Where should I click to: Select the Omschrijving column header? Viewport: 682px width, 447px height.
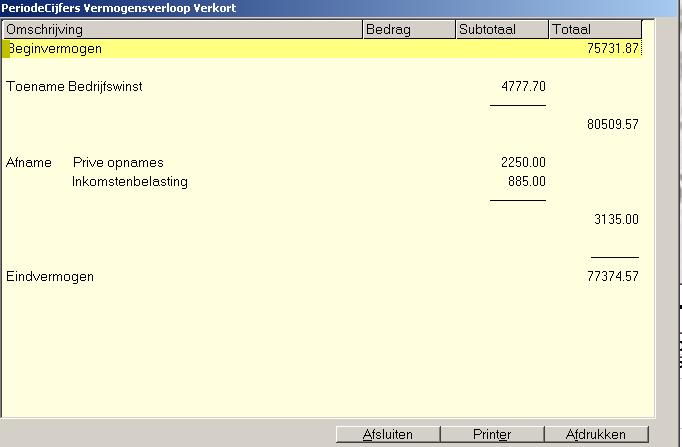(183, 30)
